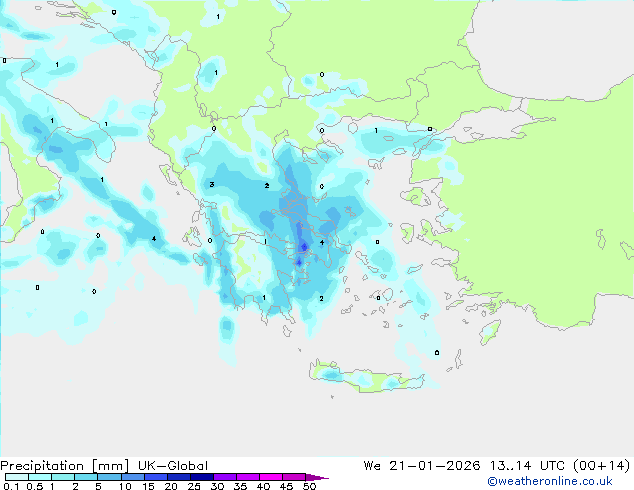
Task: Pick the 40–45 mm legend color swatch
Action: pos(271,477)
